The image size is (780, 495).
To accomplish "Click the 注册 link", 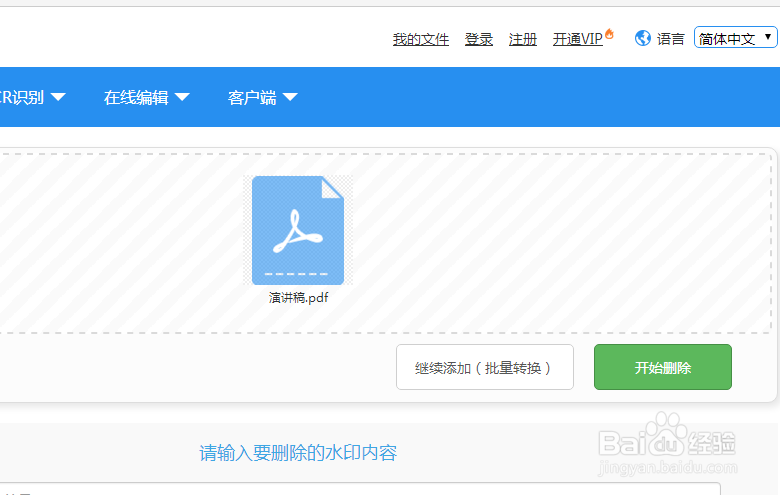I will [523, 39].
